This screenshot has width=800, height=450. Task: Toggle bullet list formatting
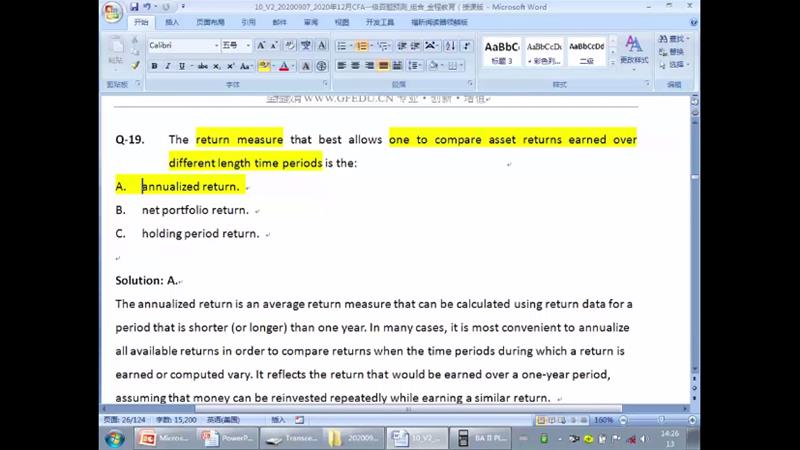pyautogui.click(x=342, y=46)
